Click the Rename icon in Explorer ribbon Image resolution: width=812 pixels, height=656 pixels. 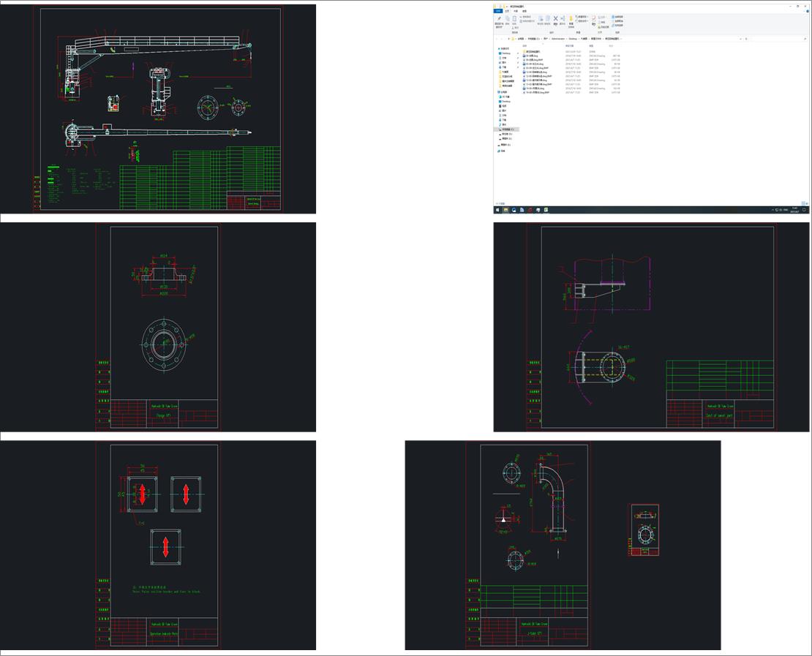click(x=563, y=18)
